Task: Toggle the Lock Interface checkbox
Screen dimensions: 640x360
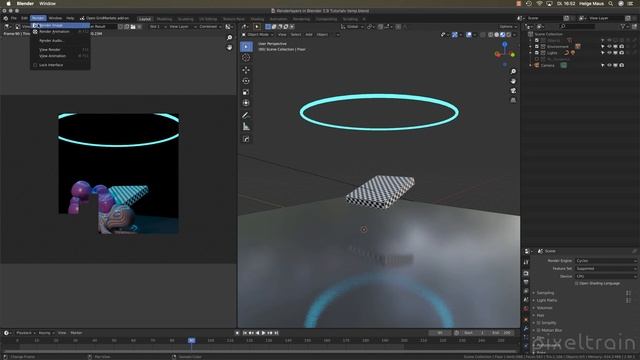Action: point(35,65)
